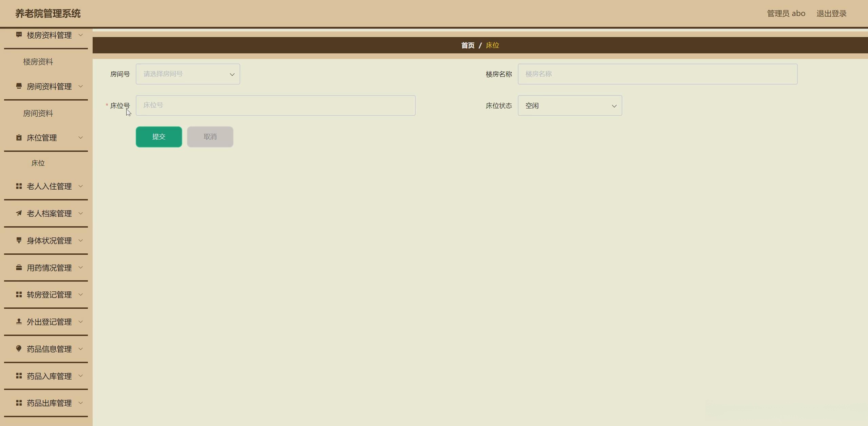Open the 房间号 selection dropdown
868x426 pixels.
[188, 74]
